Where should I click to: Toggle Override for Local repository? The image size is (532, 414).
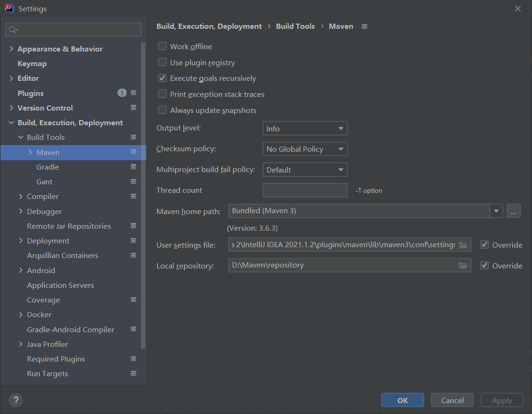coord(484,266)
